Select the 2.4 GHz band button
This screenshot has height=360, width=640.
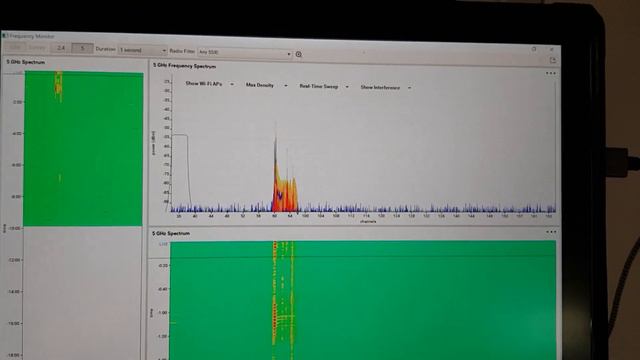61,48
